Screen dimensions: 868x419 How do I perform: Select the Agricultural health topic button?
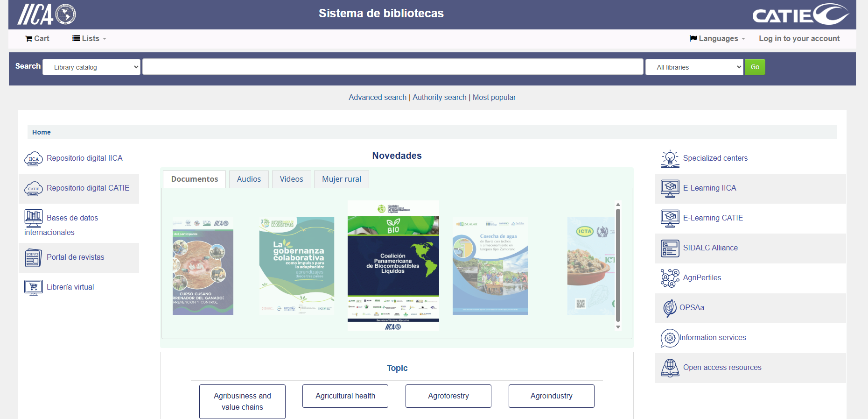tap(345, 396)
